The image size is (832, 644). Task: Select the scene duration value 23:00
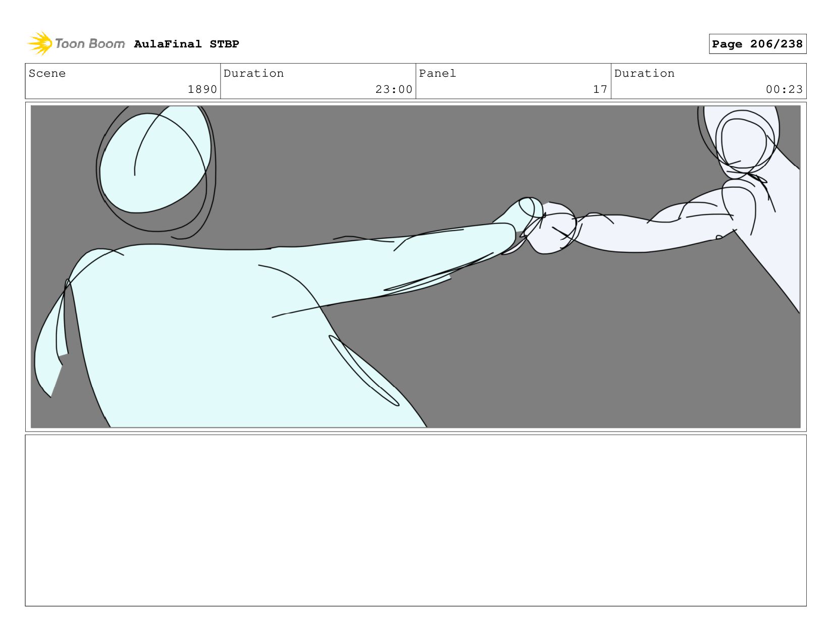point(394,89)
